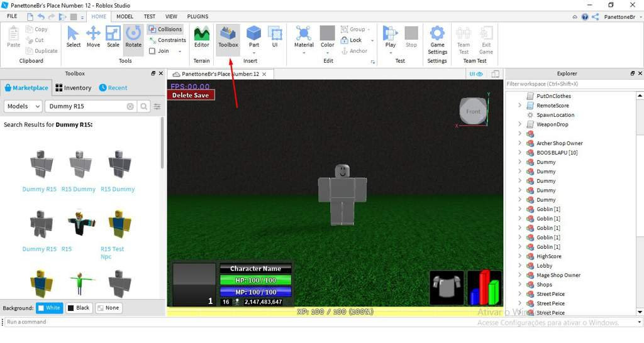Click the Lock tool
Image resolution: width=644 pixels, height=343 pixels.
(x=352, y=40)
